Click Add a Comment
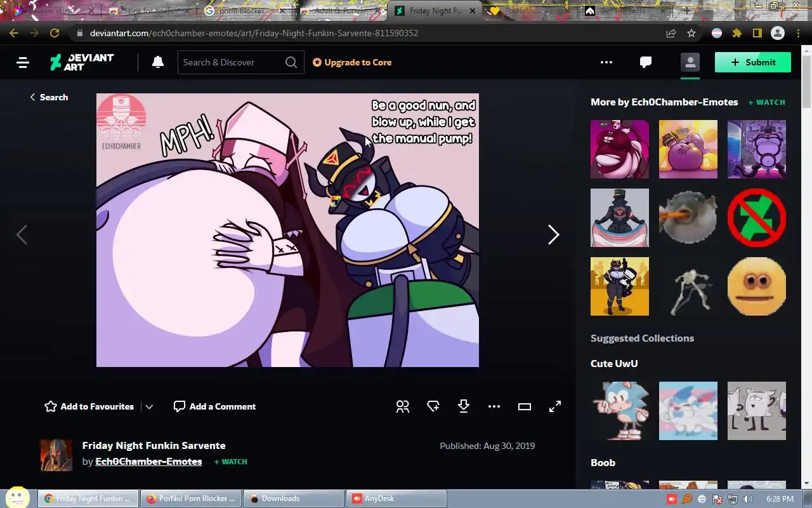 [214, 406]
